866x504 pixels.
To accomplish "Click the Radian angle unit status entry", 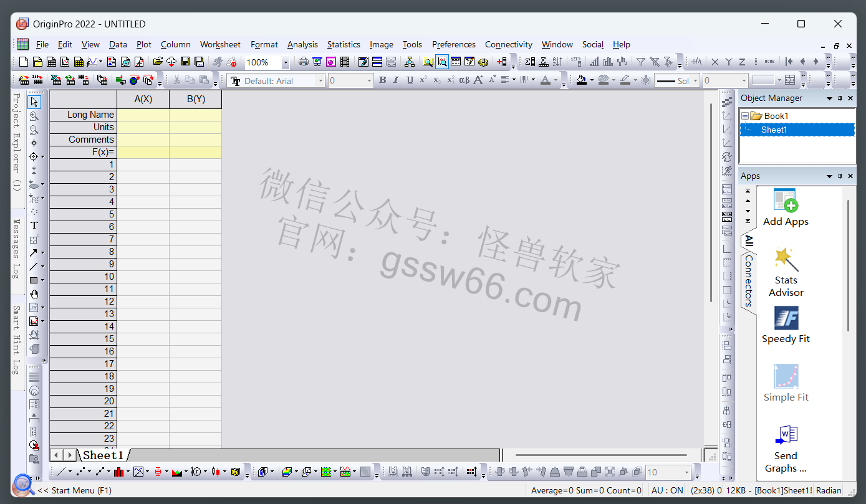I will click(829, 490).
